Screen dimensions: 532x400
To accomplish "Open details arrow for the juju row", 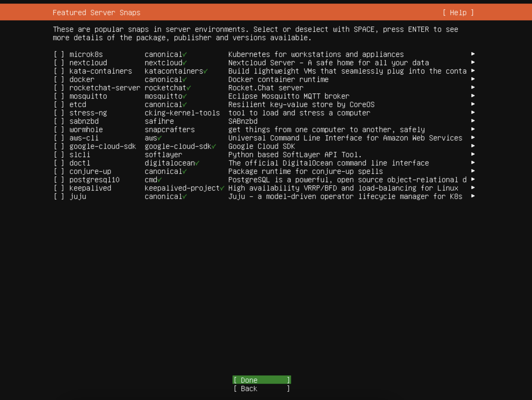I will pyautogui.click(x=473, y=196).
